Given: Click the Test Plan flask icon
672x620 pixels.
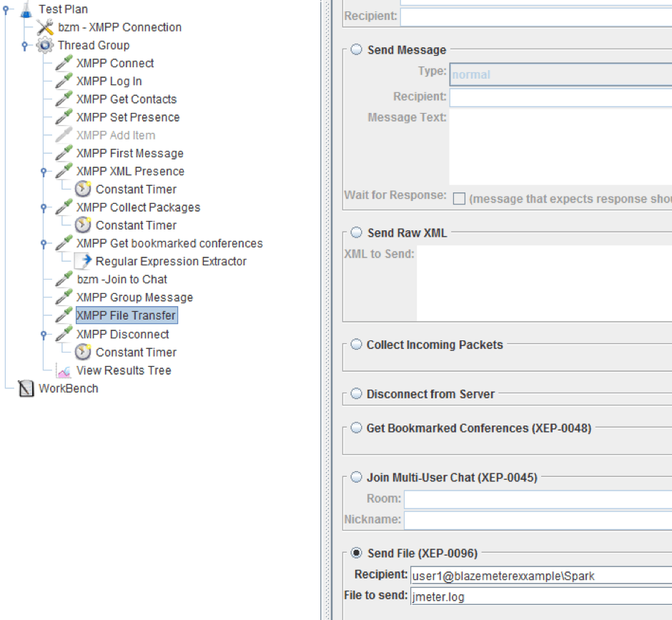Looking at the screenshot, I should point(26,9).
